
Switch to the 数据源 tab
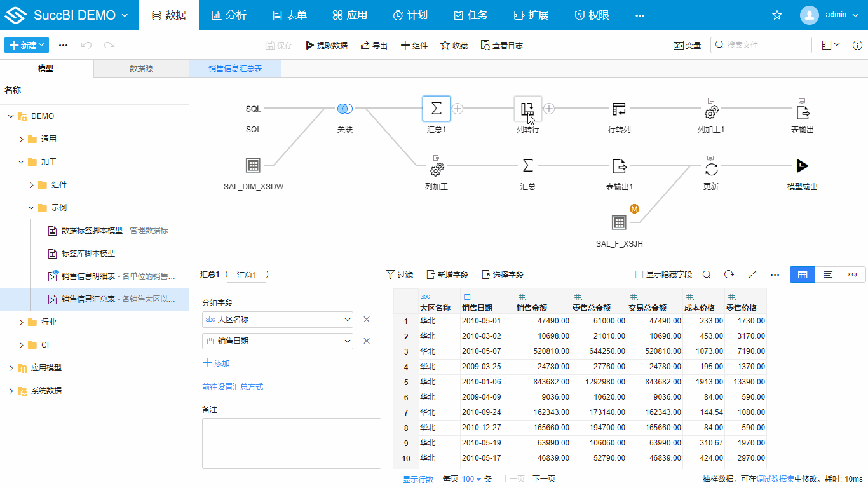[x=141, y=69]
